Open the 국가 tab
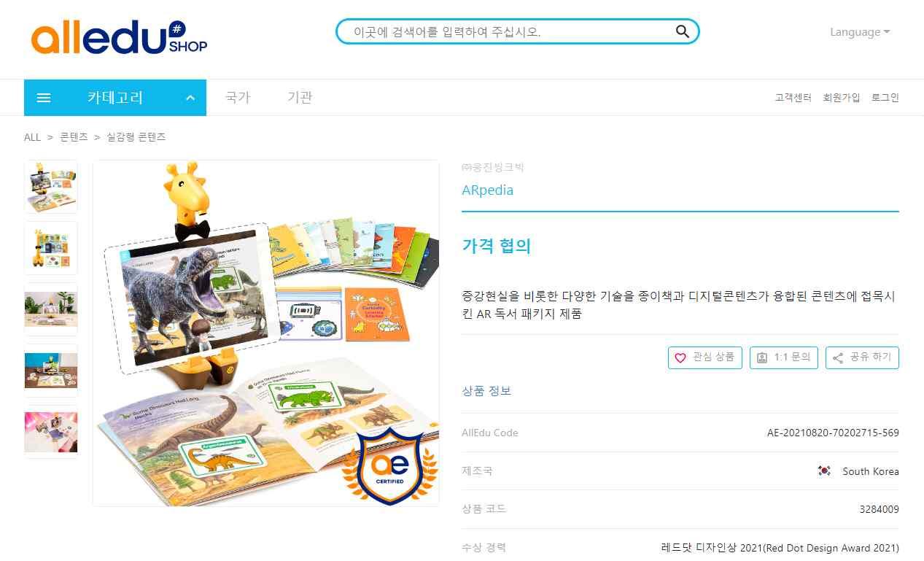 pos(238,98)
